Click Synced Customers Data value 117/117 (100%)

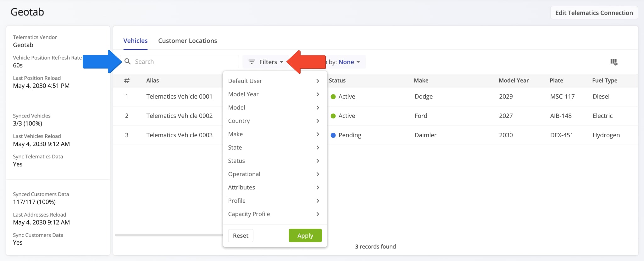pos(34,202)
